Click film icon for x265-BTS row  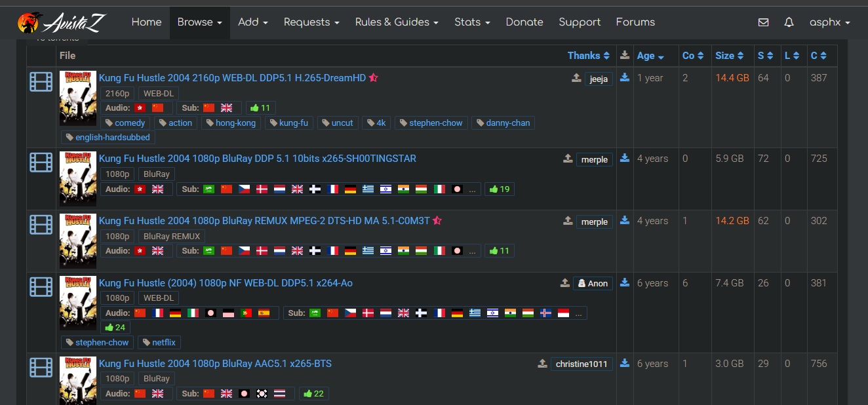click(41, 367)
